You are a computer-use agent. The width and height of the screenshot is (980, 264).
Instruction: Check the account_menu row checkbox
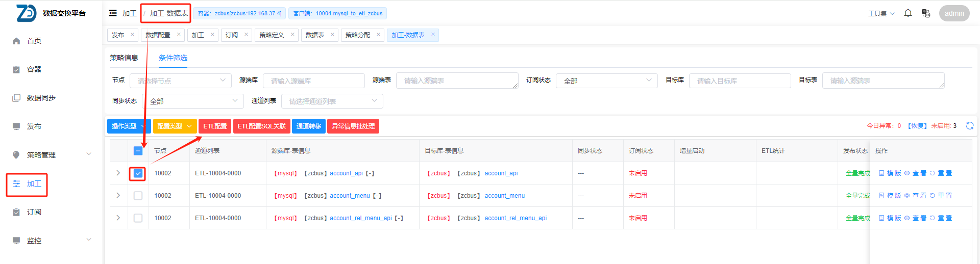coord(138,196)
